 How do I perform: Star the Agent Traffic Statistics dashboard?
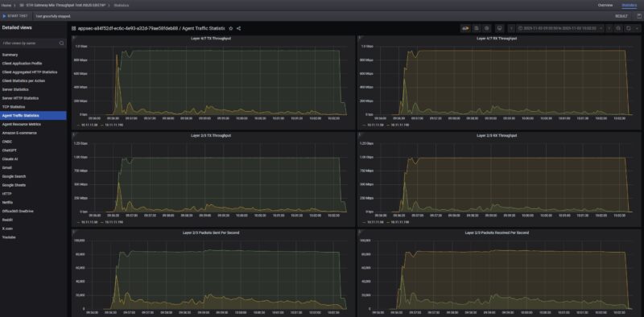231,28
